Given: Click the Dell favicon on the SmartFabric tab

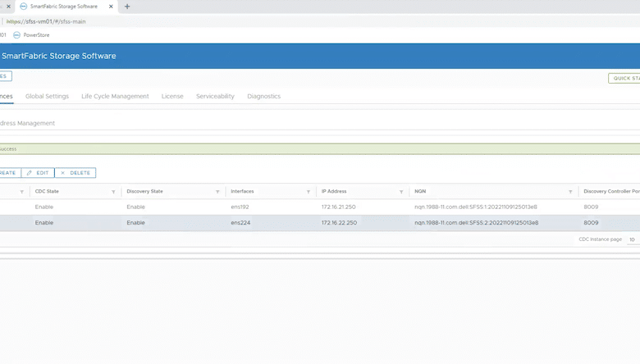Looking at the screenshot, I should [23, 7].
